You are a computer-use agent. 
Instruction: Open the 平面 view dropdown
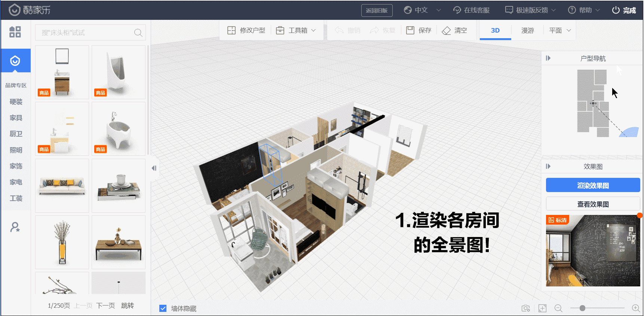560,30
